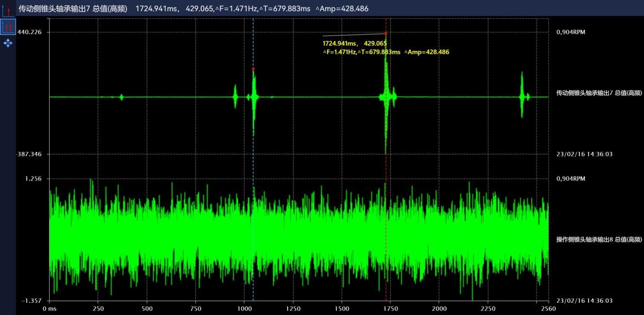Click the red marker on cyan cursor peak
The image size is (644, 315).
pyautogui.click(x=253, y=69)
